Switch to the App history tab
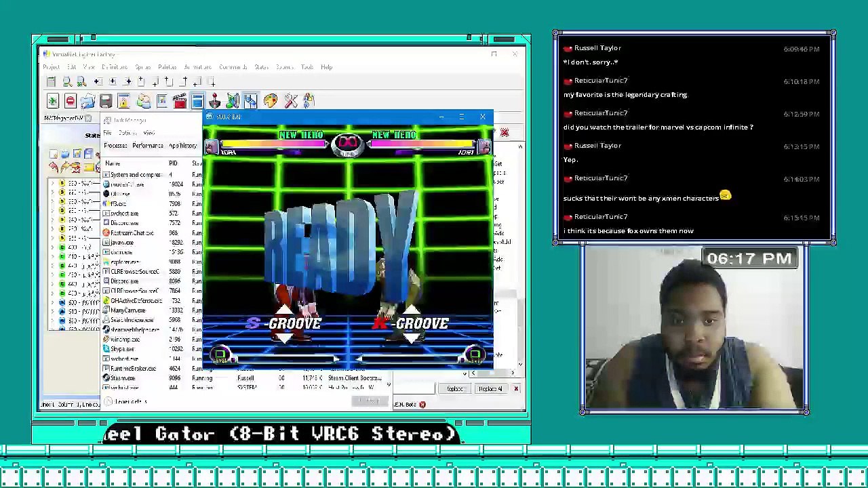Image resolution: width=868 pixels, height=488 pixels. [182, 146]
